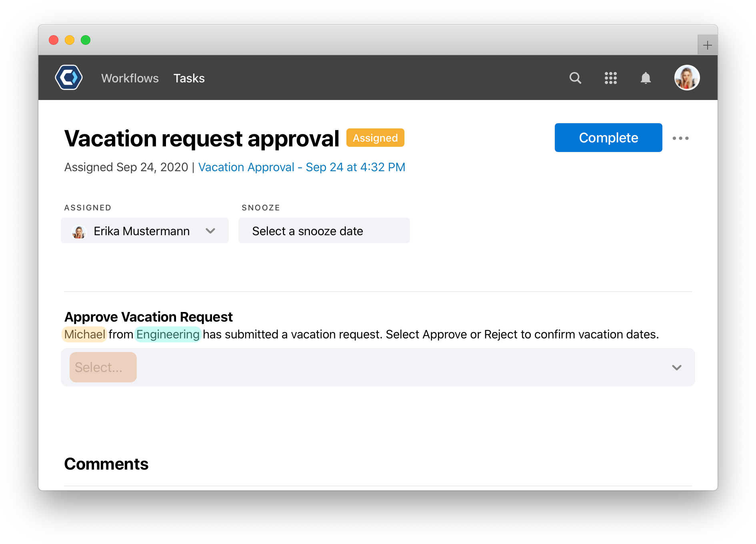Go to the Tasks tab

(189, 78)
